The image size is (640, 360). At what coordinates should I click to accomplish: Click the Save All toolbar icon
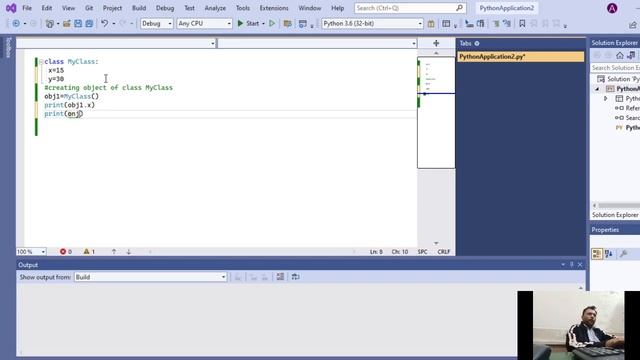point(89,24)
